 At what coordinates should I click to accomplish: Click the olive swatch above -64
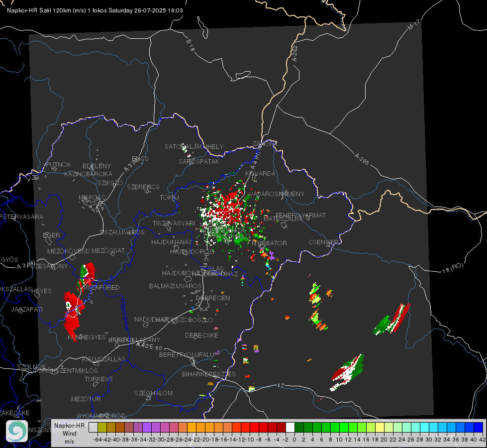click(102, 427)
